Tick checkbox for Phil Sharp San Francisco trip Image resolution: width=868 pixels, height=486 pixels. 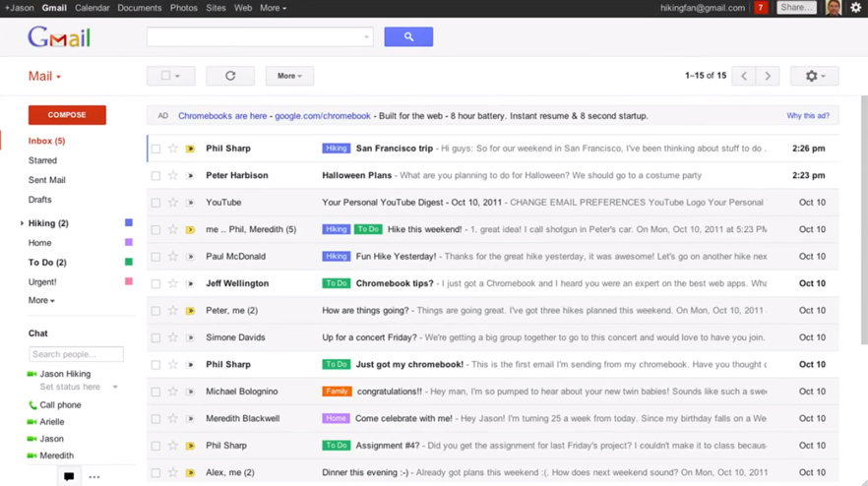(155, 149)
